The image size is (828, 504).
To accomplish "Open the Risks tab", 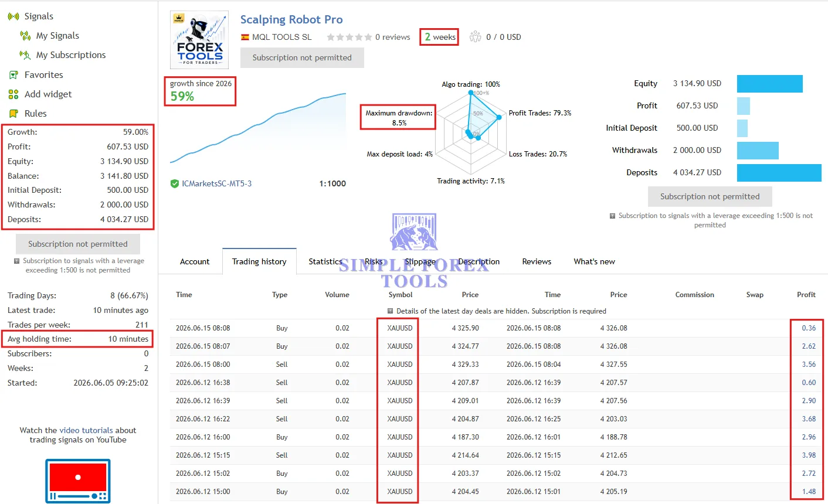I will [374, 261].
